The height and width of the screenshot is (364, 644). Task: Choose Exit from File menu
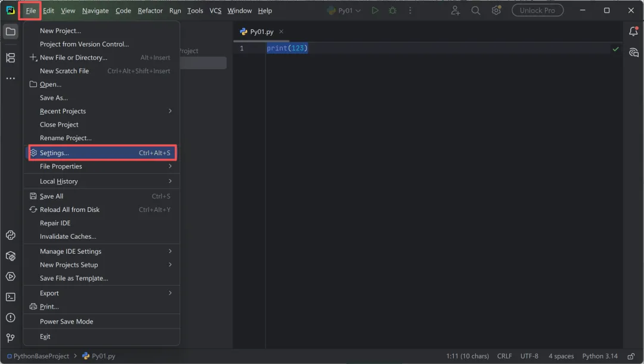click(102, 337)
